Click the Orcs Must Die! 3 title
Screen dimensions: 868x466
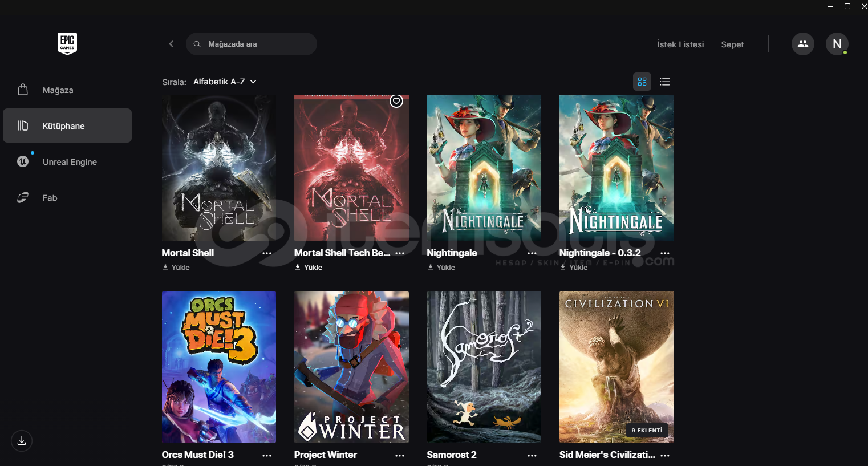point(198,455)
